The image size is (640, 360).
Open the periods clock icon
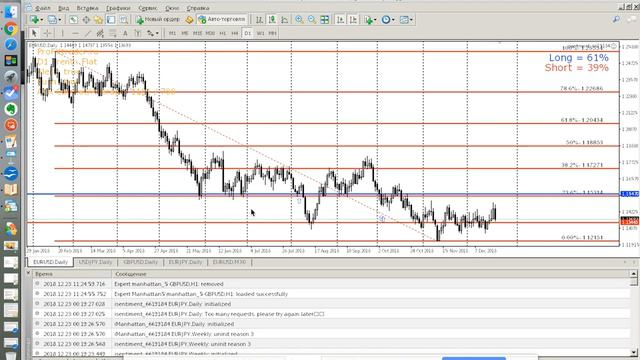[386, 20]
